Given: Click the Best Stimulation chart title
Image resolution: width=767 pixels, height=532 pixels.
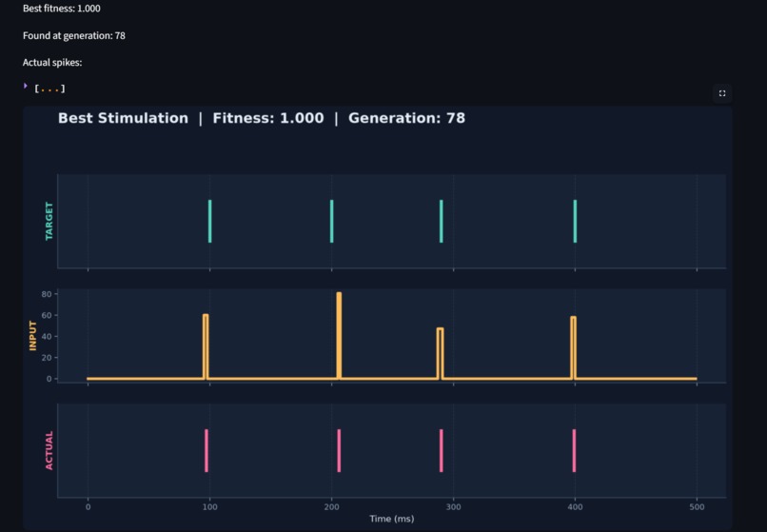Looking at the screenshot, I should (x=262, y=118).
